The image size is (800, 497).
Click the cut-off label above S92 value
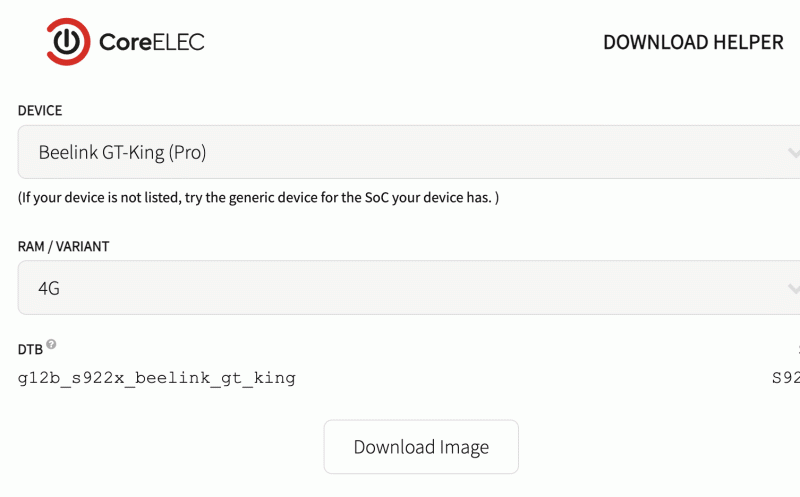click(x=798, y=350)
